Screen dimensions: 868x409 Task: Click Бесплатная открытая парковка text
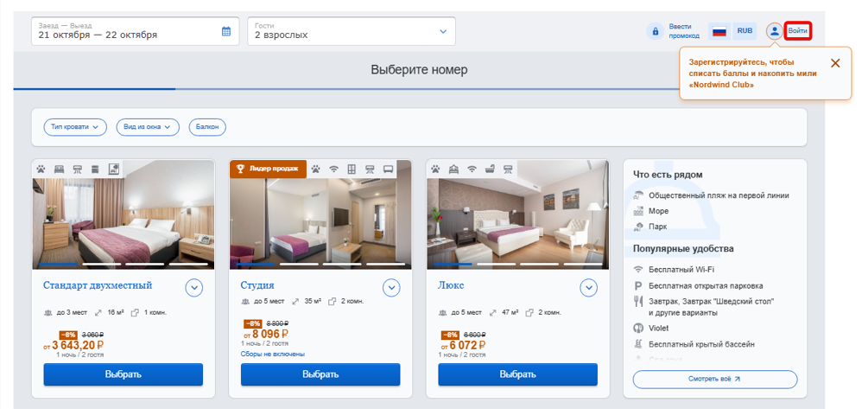point(706,286)
